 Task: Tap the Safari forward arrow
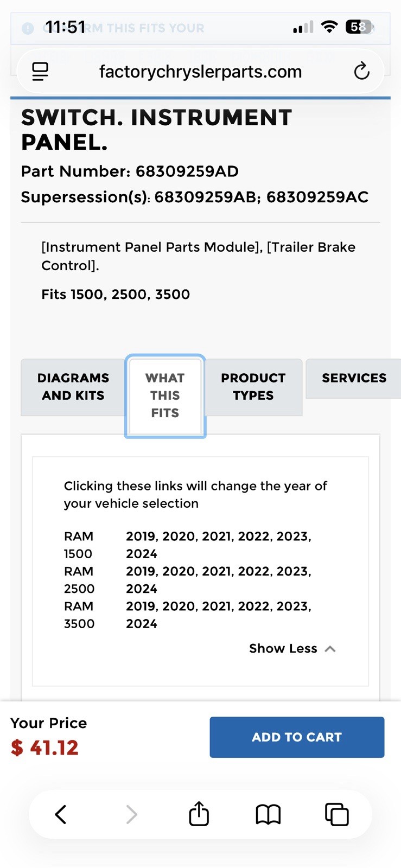(131, 814)
